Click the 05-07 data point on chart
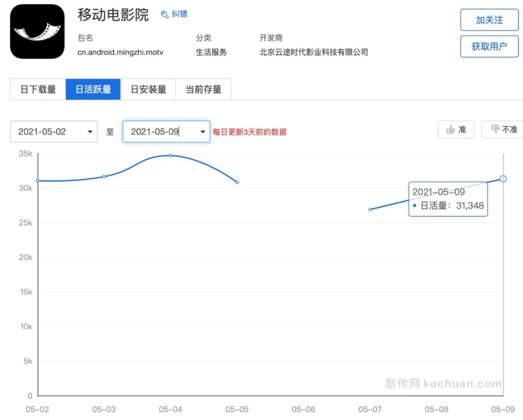Viewport: 523px width, 420px height. pyautogui.click(x=370, y=209)
